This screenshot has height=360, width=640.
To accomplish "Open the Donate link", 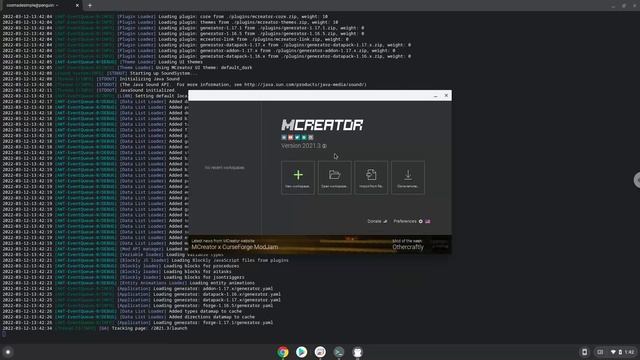I will pos(377,221).
